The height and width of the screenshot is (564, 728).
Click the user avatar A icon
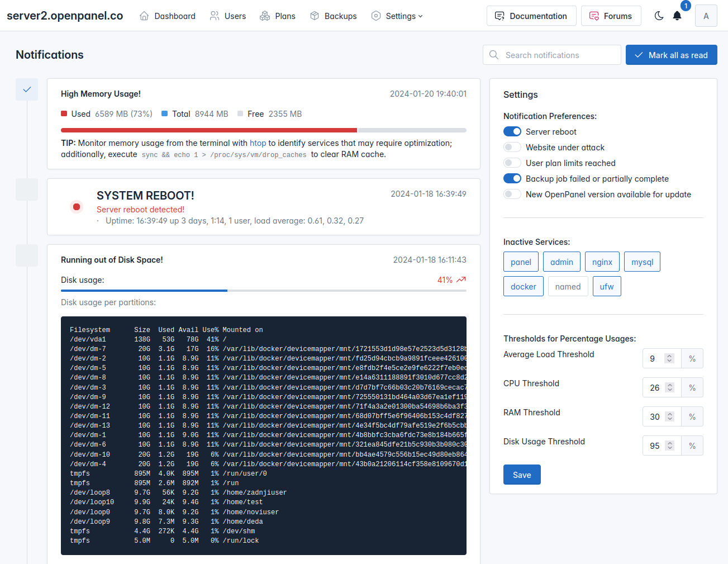[706, 16]
